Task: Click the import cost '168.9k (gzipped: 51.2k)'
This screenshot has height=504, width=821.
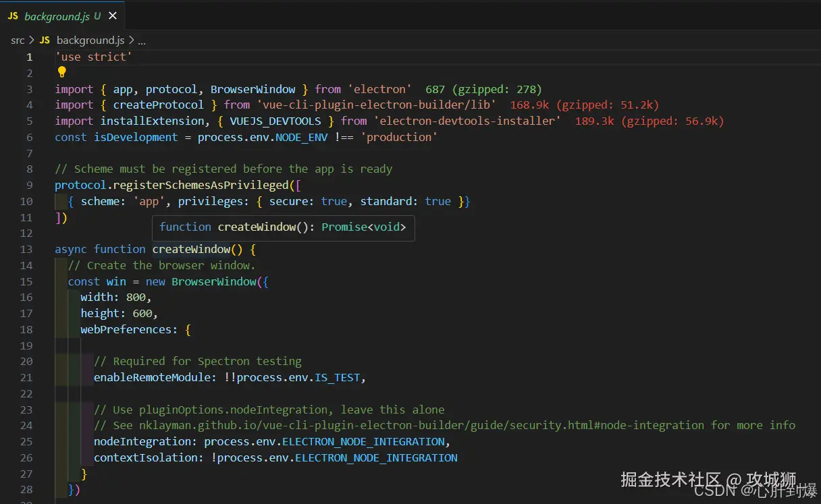Action: [x=584, y=105]
